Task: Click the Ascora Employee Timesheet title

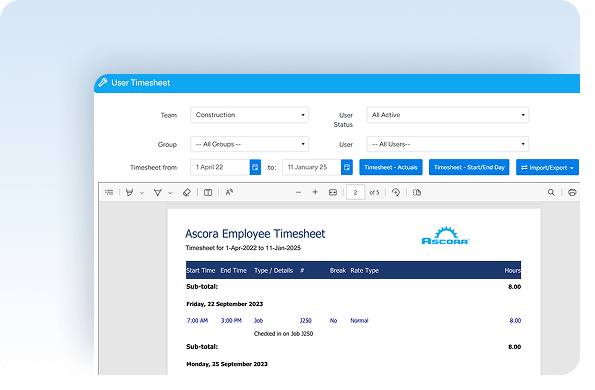Action: click(255, 234)
